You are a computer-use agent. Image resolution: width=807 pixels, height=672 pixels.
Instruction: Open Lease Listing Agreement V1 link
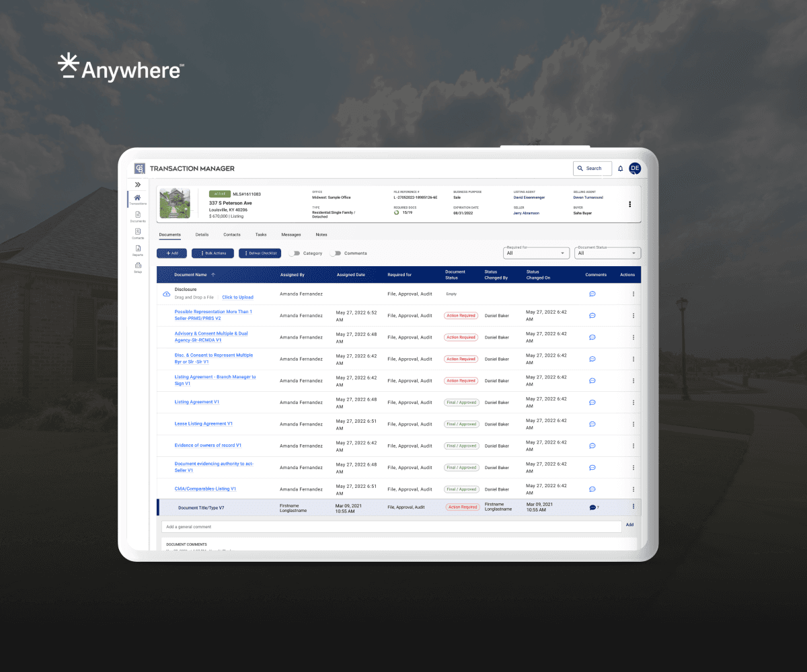[204, 424]
